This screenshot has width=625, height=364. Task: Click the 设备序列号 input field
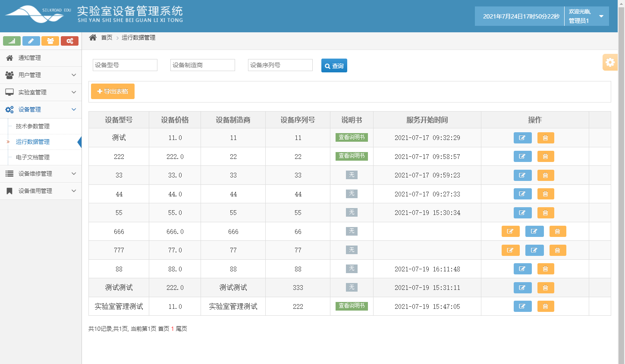[x=280, y=65]
